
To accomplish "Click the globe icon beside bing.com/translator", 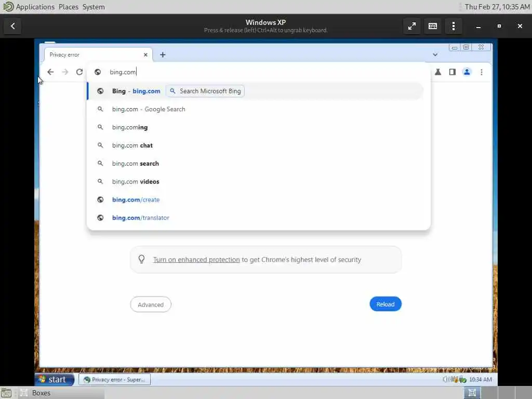I will point(100,218).
